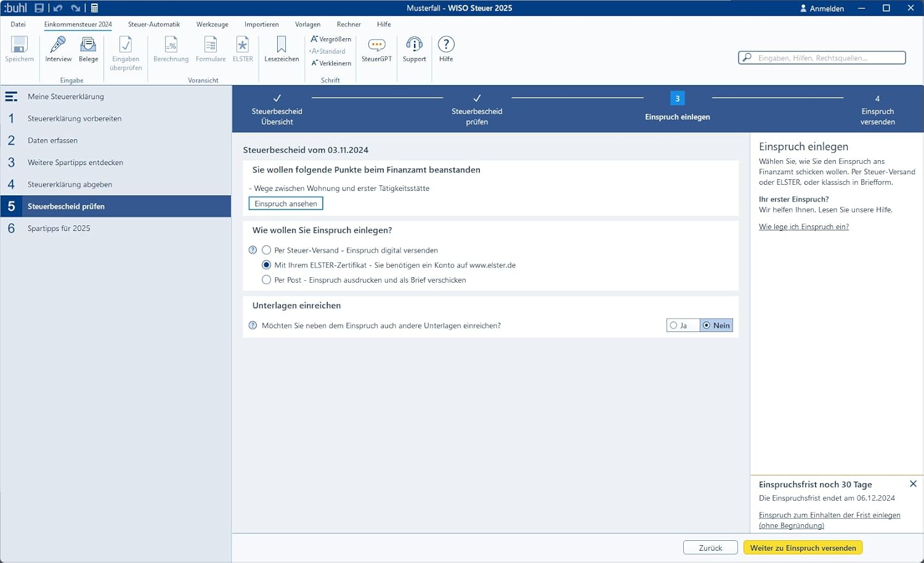Open the Interview input mode
The width and height of the screenshot is (924, 563).
(58, 49)
